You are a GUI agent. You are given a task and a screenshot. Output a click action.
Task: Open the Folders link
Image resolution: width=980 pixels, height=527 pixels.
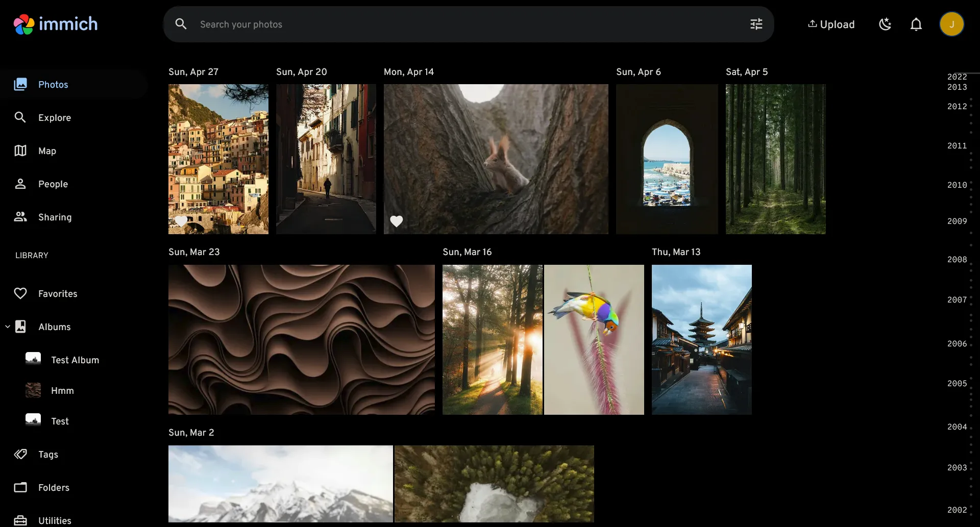click(x=54, y=487)
